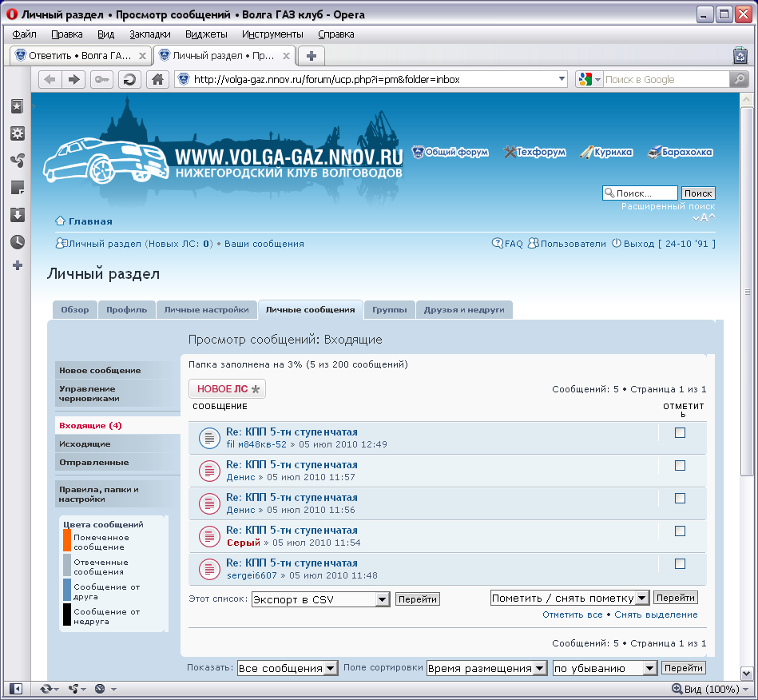The width and height of the screenshot is (758, 700).
Task: Reload the page with the refresh button
Action: (129, 79)
